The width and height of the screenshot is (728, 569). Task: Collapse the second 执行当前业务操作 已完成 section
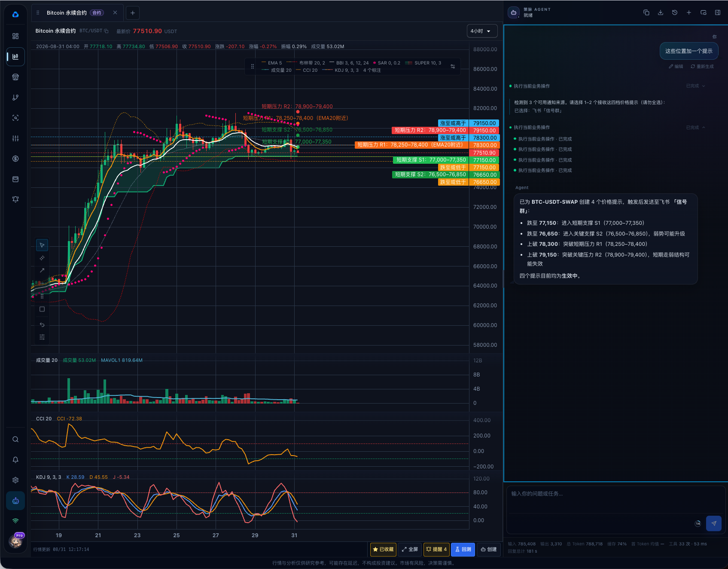[704, 128]
